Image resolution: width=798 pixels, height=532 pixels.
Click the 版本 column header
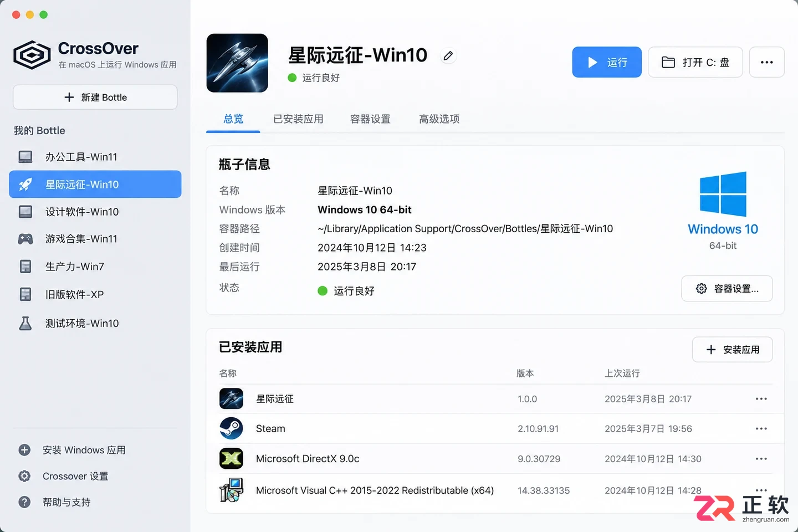525,373
